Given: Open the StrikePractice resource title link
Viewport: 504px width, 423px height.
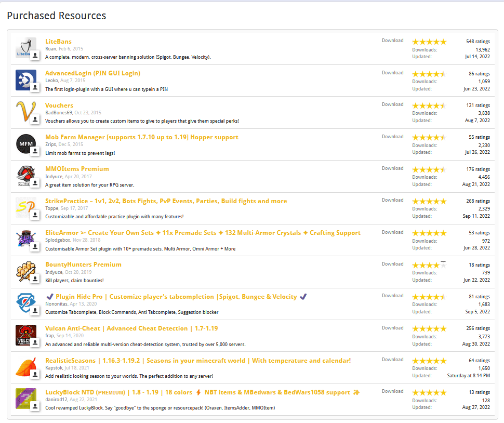Looking at the screenshot, I should pyautogui.click(x=166, y=201).
